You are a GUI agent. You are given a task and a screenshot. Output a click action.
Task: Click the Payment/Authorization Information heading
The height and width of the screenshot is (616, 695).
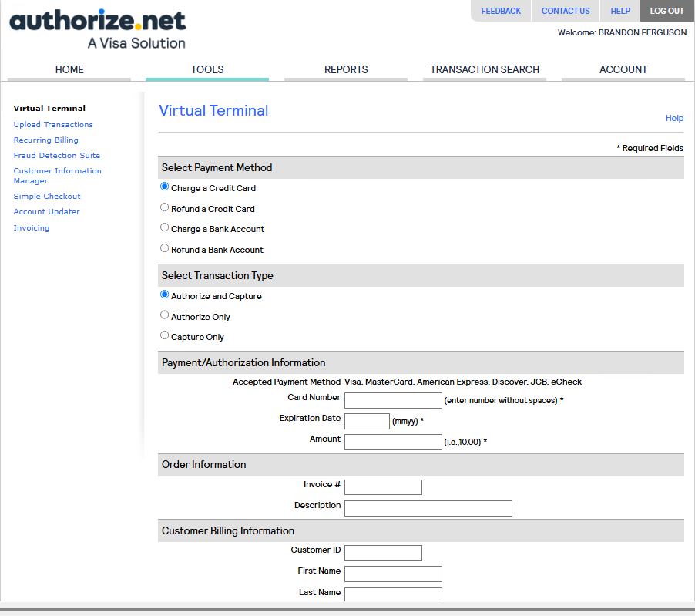(243, 363)
